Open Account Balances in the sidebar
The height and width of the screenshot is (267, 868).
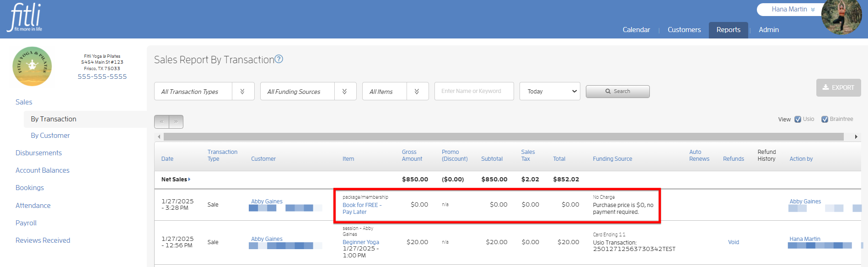[43, 170]
